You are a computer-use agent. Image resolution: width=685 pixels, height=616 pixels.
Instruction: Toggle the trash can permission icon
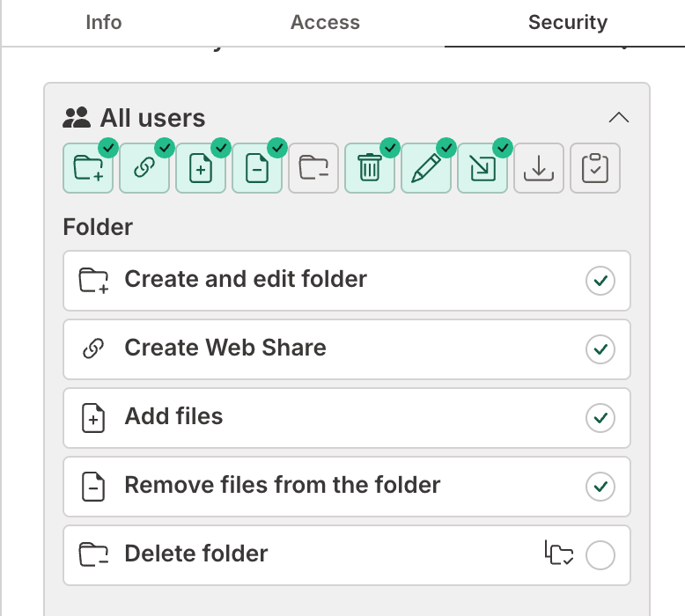click(370, 168)
